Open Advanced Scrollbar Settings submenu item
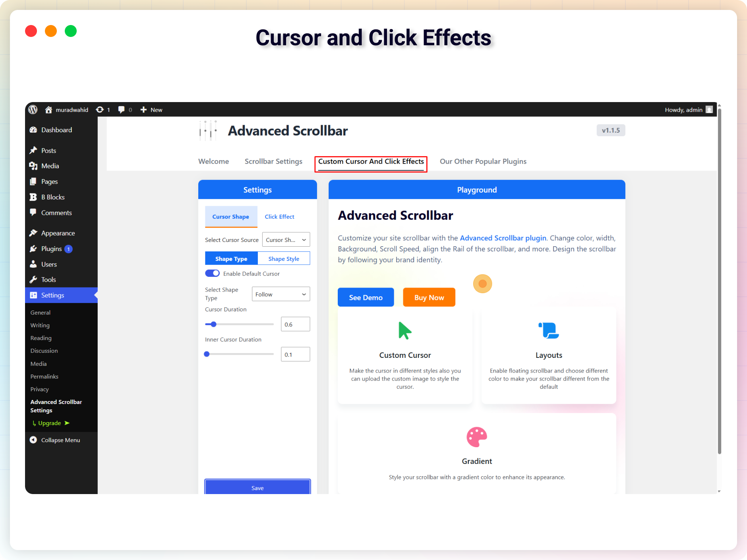Viewport: 747px width, 560px height. (56, 406)
